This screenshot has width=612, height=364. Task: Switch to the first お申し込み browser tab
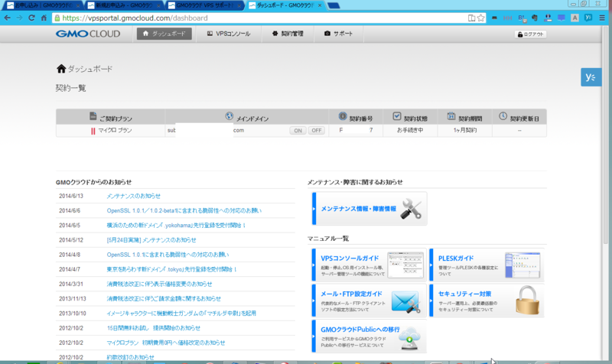click(x=43, y=5)
